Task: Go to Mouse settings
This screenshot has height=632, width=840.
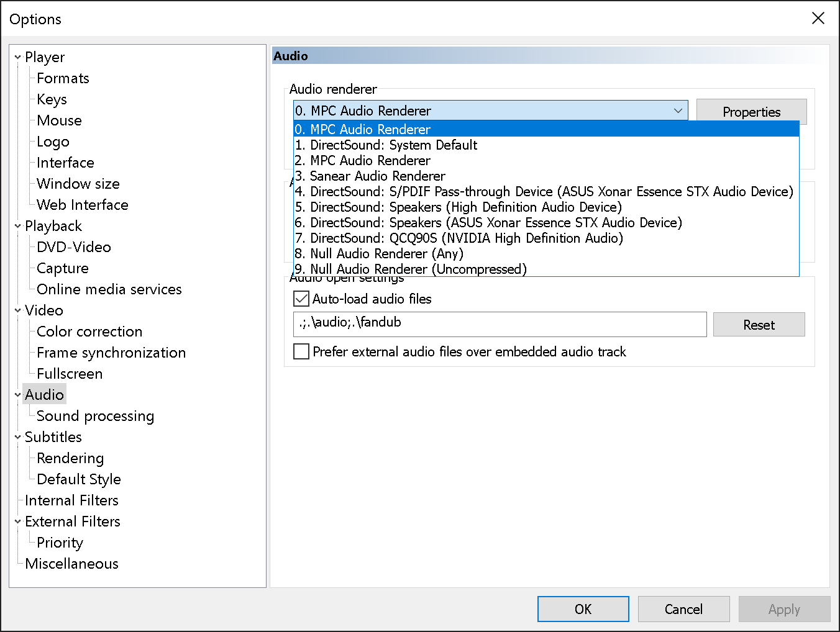Action: [x=59, y=120]
